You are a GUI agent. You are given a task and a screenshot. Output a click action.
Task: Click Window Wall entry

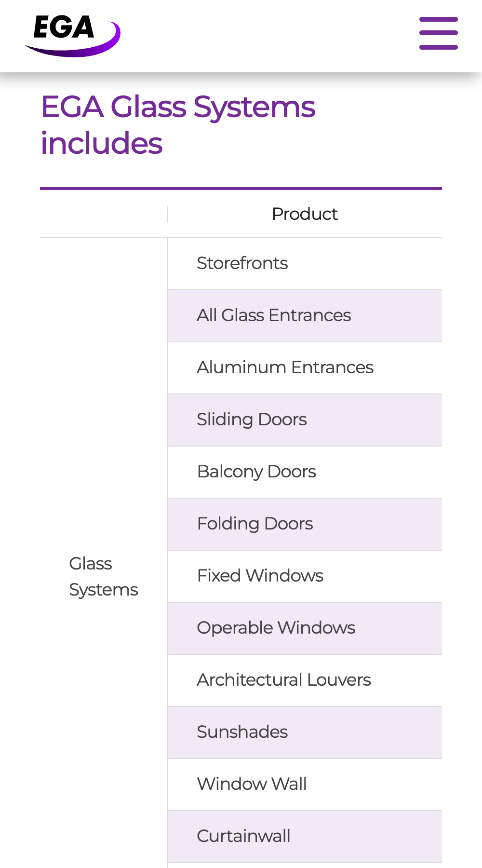pyautogui.click(x=305, y=785)
